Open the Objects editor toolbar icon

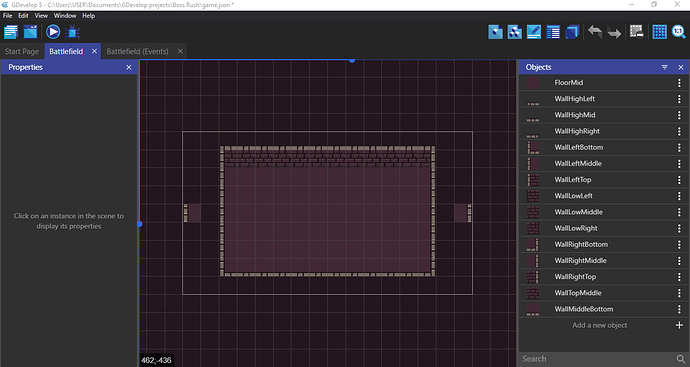pyautogui.click(x=495, y=32)
